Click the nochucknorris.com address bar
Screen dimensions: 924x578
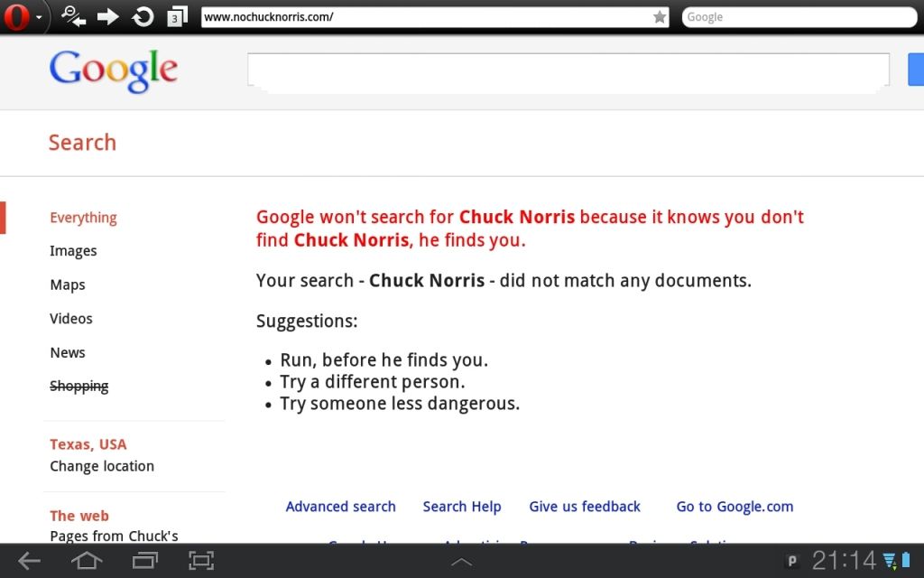click(x=424, y=17)
